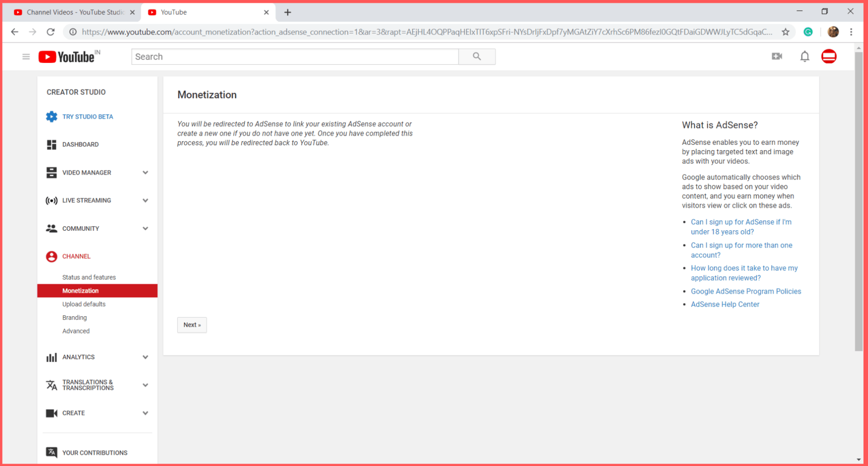Open the create video camera icon
868x466 pixels.
777,56
